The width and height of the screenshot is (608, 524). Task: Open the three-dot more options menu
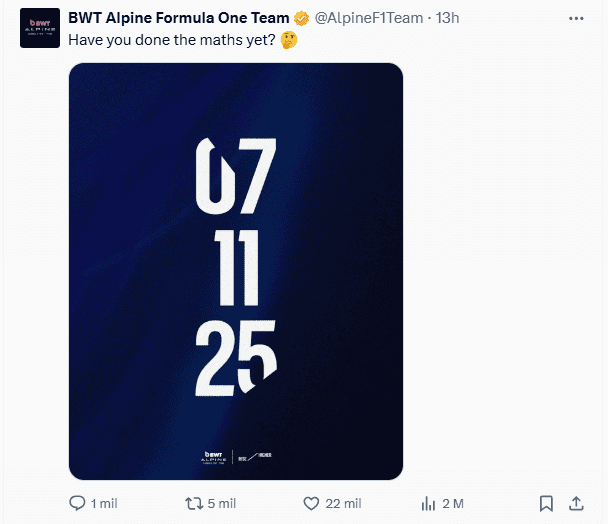(576, 19)
